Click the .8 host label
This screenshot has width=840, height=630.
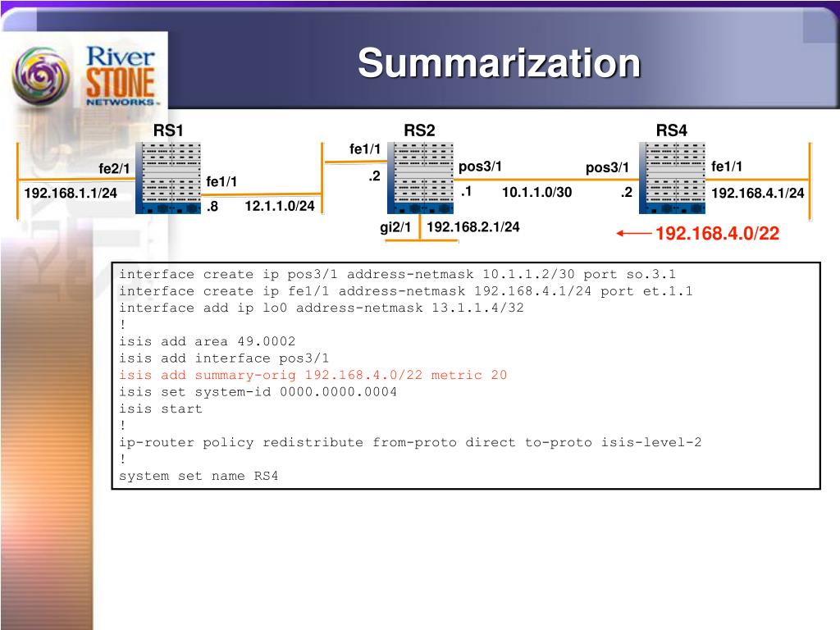coord(212,206)
